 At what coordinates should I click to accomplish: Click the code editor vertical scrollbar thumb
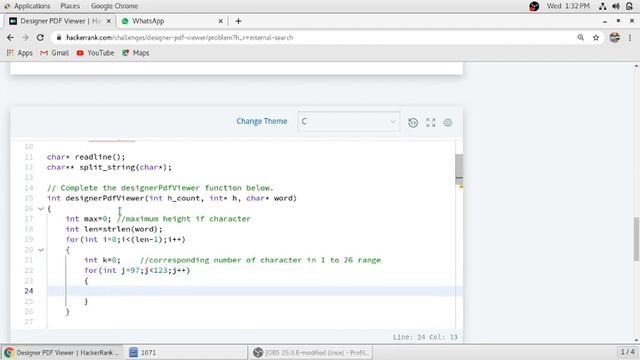[459, 168]
